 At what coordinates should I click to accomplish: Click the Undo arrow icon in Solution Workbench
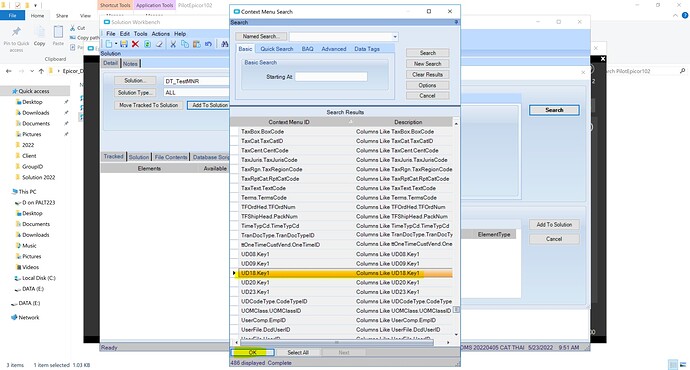[x=208, y=44]
